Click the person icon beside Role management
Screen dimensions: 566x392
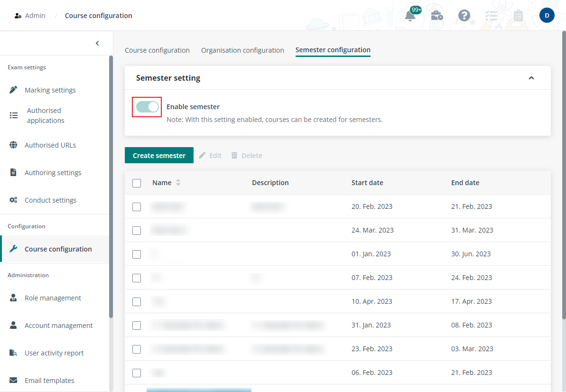point(13,298)
